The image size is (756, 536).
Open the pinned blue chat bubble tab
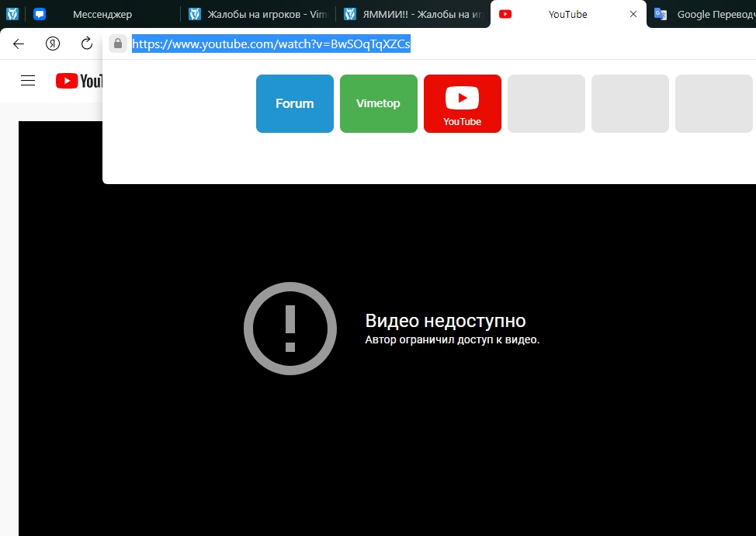pyautogui.click(x=40, y=14)
